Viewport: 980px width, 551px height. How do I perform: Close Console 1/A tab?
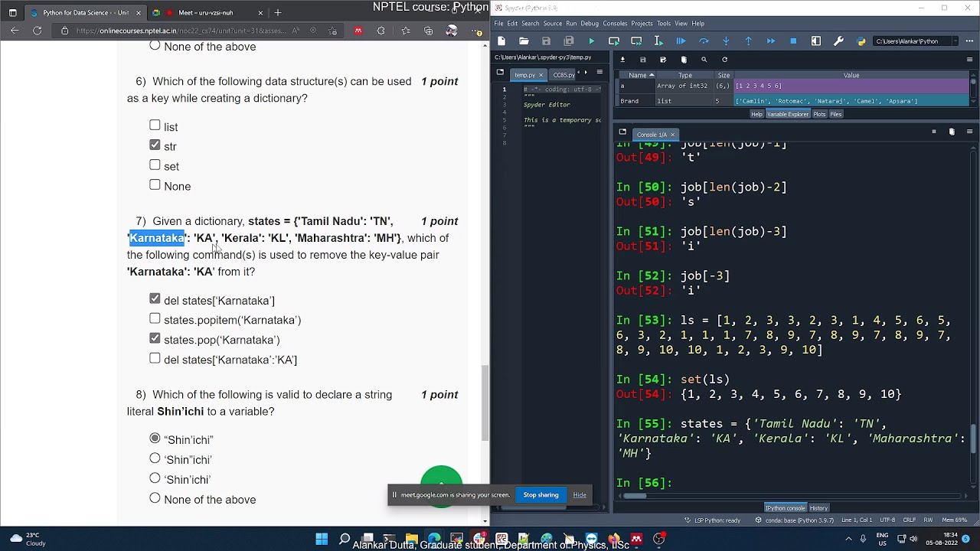pyautogui.click(x=672, y=135)
